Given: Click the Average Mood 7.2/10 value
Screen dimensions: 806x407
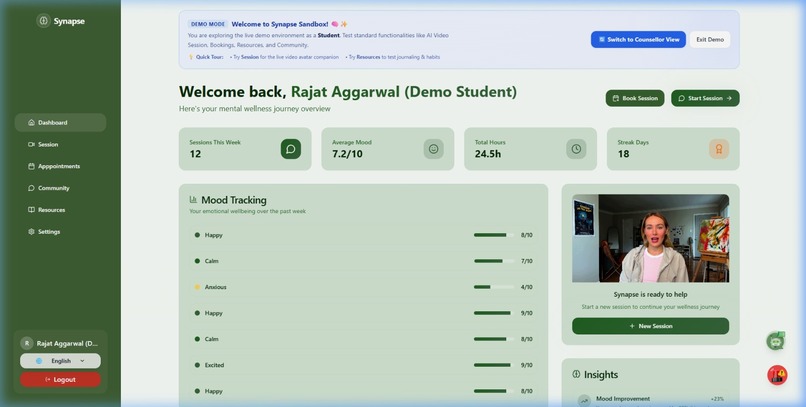Looking at the screenshot, I should [x=347, y=154].
